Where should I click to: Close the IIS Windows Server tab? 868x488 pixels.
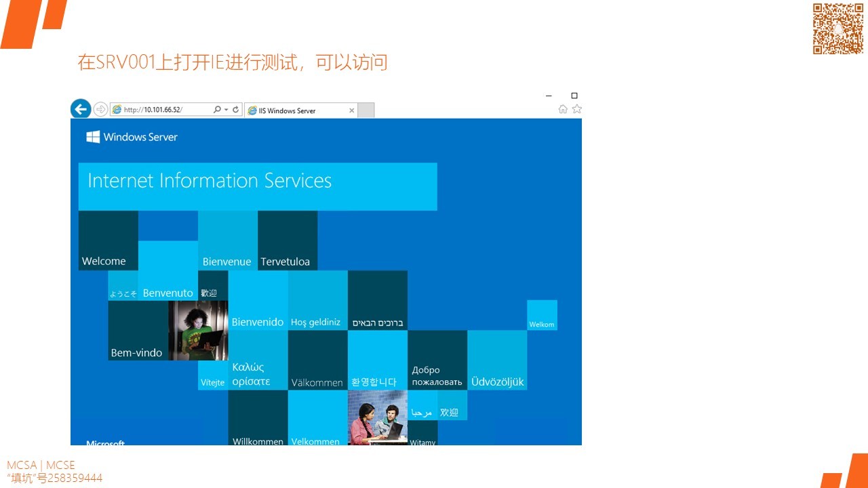351,110
